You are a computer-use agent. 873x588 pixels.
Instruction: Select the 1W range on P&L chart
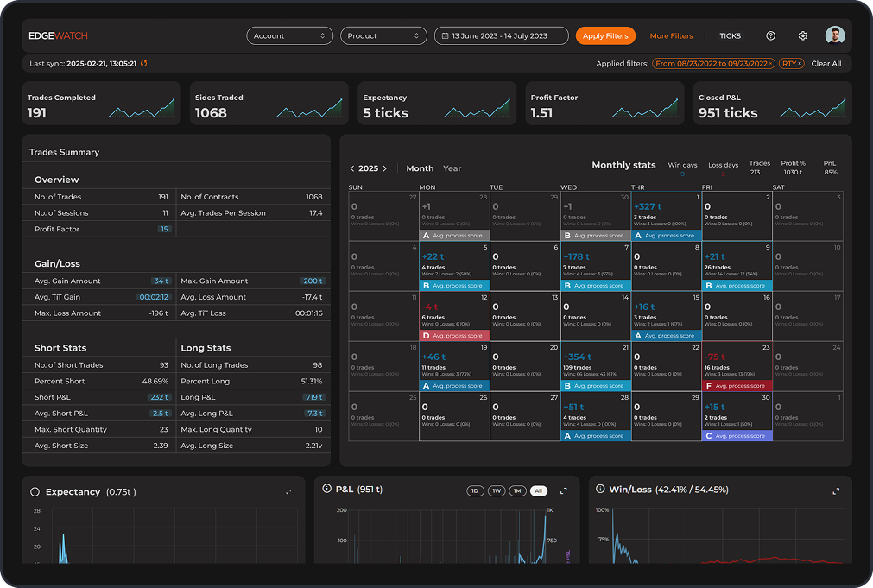(497, 490)
